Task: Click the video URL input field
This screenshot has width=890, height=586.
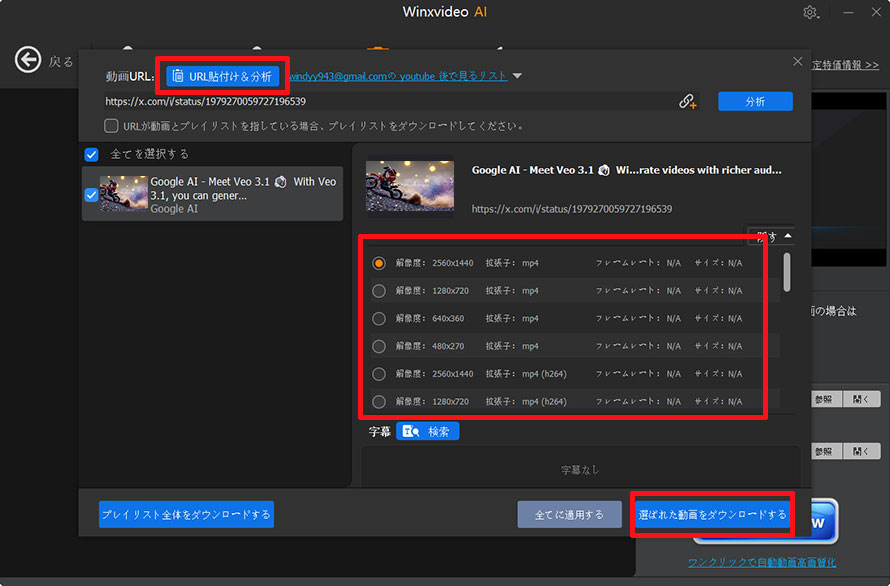Action: point(389,102)
